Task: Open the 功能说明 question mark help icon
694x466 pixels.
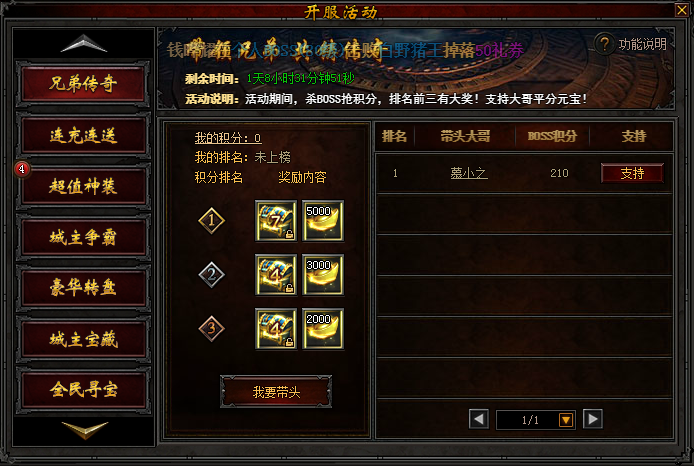Action: 604,44
